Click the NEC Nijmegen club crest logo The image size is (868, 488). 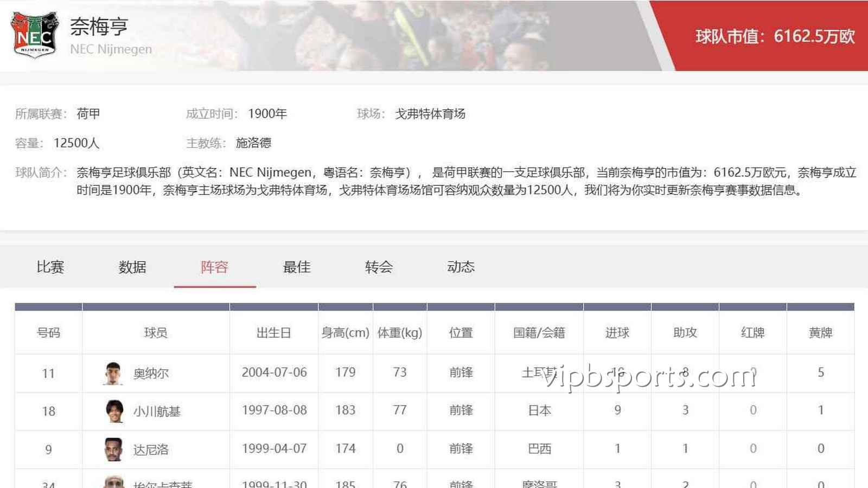pyautogui.click(x=35, y=35)
